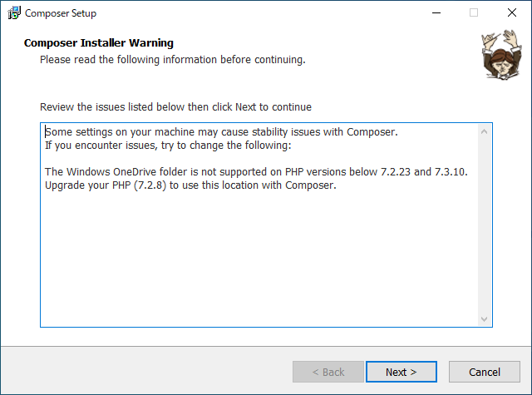This screenshot has width=532, height=395.
Task: Click the warning box scroll-down arrow
Action: tap(485, 319)
